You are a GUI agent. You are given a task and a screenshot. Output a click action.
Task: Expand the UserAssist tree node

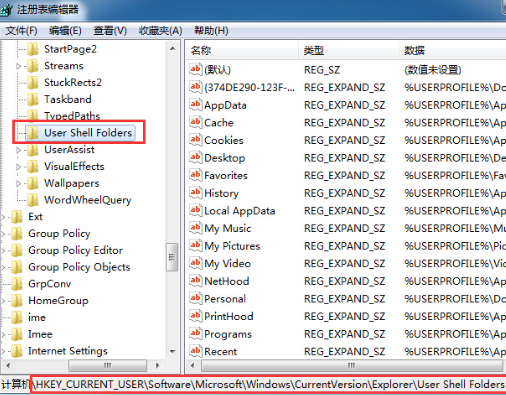18,150
